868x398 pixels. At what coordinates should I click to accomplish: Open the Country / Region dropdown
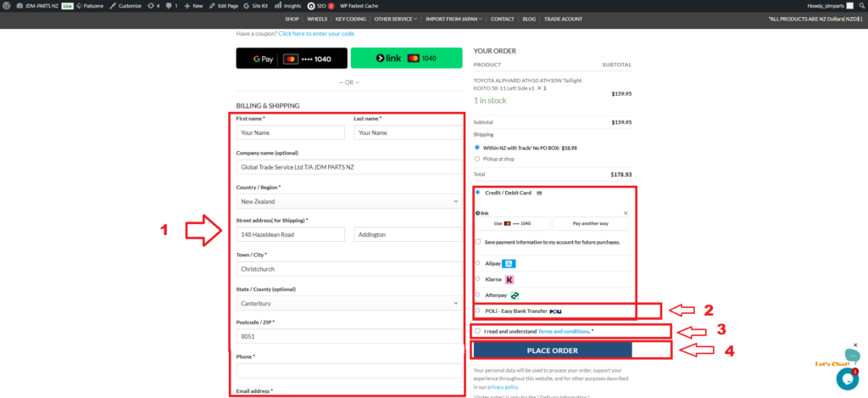click(x=349, y=201)
